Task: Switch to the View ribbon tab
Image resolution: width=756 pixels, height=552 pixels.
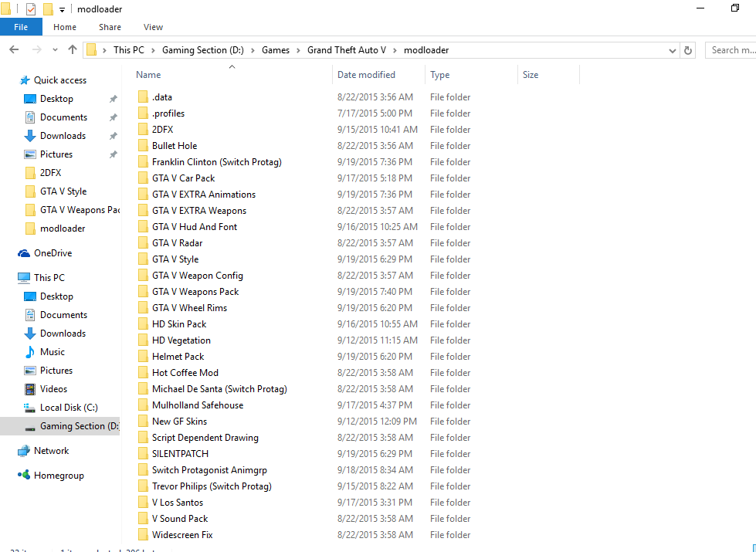Action: (x=153, y=27)
